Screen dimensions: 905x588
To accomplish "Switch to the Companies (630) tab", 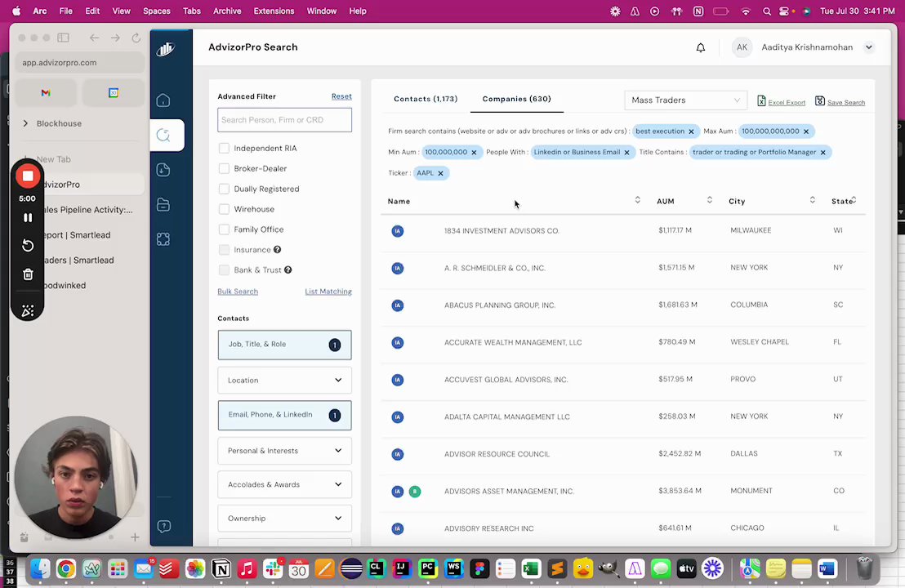I will [516, 100].
